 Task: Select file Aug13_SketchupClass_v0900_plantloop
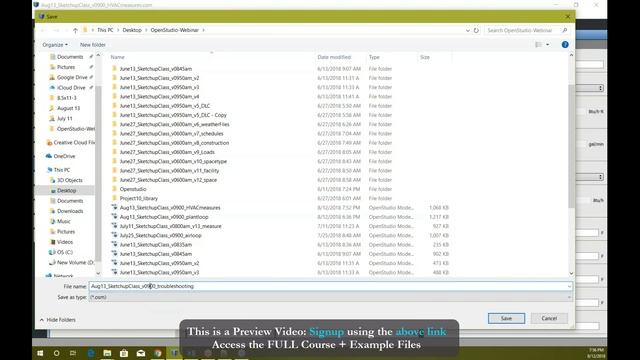pos(164,217)
